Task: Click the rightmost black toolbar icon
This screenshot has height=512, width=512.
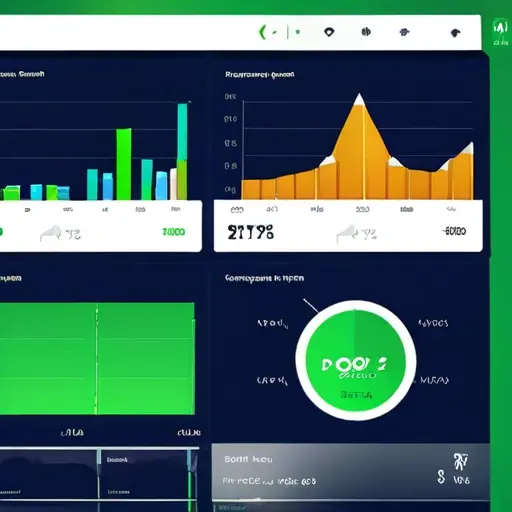Action: coord(455,33)
